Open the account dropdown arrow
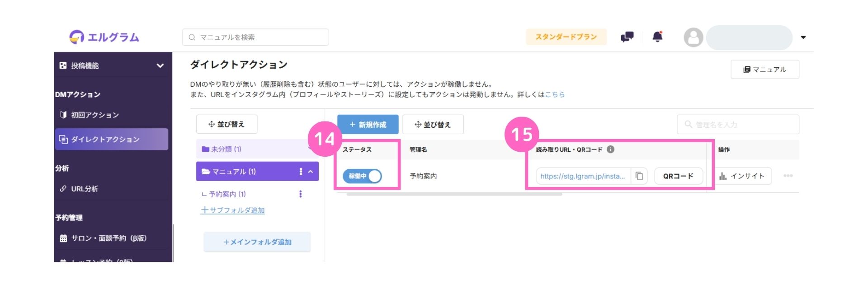Image resolution: width=868 pixels, height=289 pixels. click(x=803, y=37)
